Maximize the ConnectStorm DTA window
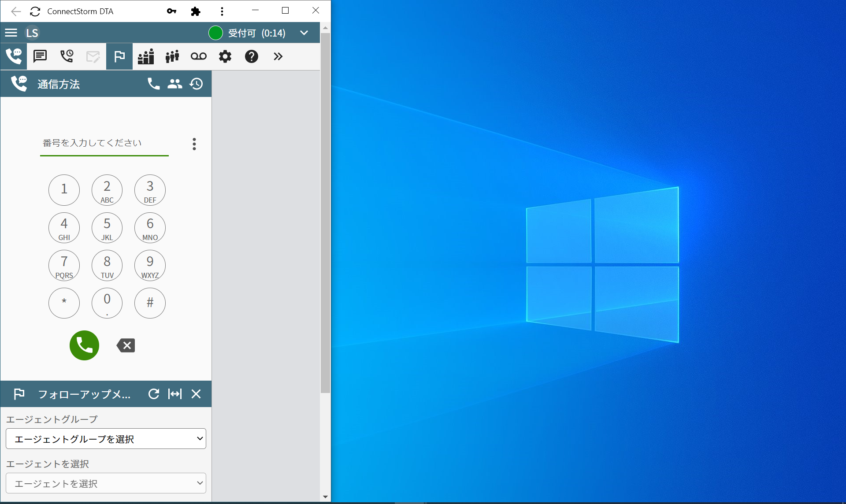 pos(285,10)
